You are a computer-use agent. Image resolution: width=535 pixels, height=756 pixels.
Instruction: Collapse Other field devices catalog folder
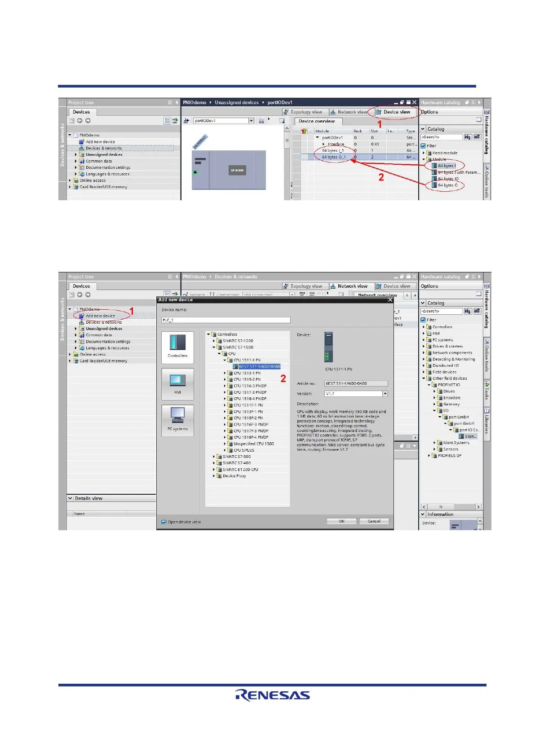(424, 378)
